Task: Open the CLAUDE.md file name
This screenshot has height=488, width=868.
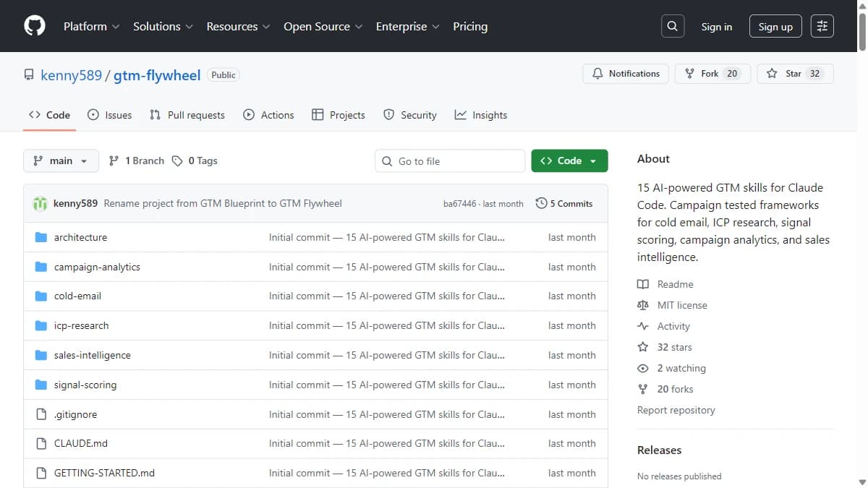Action: 81,443
